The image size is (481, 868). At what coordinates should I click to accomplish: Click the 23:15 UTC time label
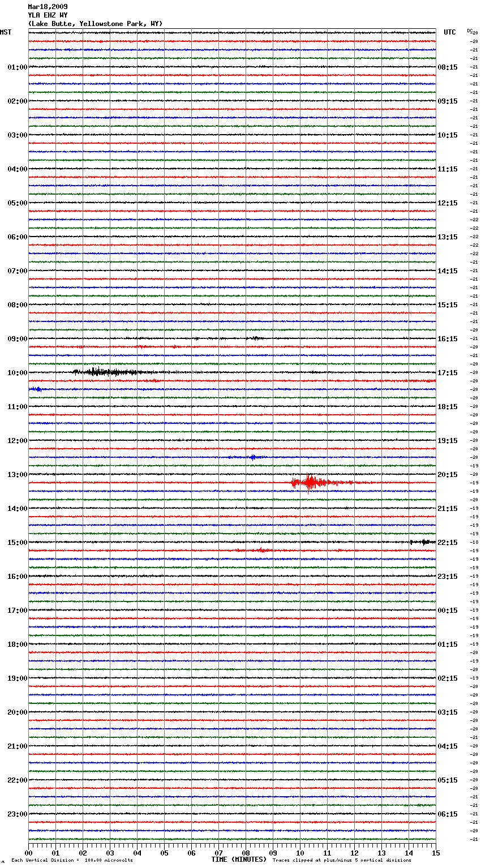pyautogui.click(x=448, y=577)
